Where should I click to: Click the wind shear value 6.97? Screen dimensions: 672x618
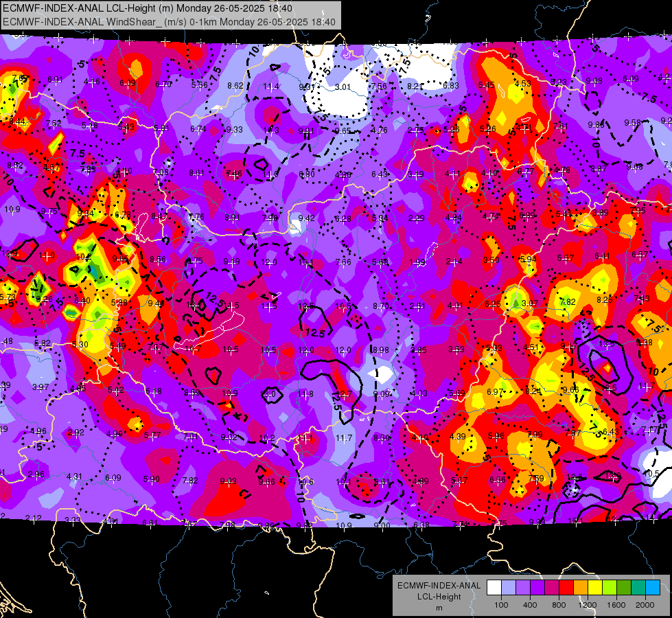click(x=495, y=392)
